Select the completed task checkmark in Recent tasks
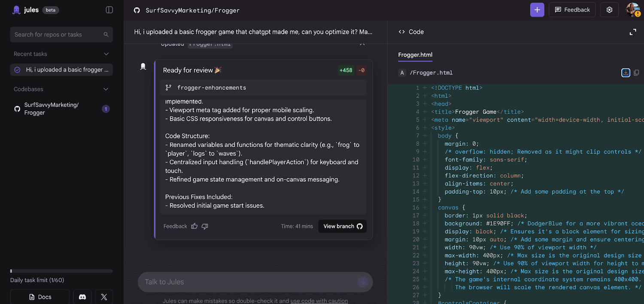This screenshot has height=304, width=644. click(x=17, y=70)
